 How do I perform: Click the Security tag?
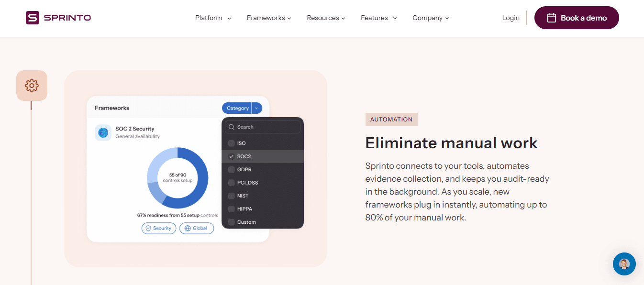(159, 228)
